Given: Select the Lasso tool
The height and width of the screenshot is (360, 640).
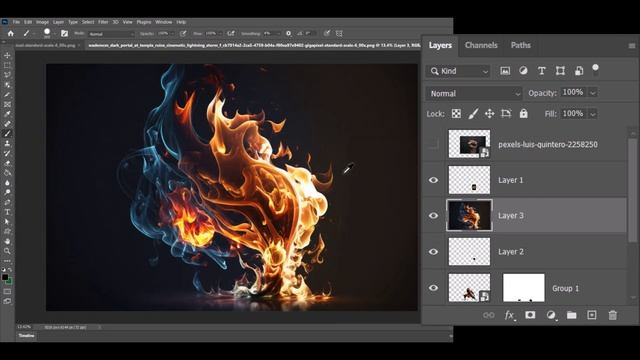Looking at the screenshot, I should (7, 75).
